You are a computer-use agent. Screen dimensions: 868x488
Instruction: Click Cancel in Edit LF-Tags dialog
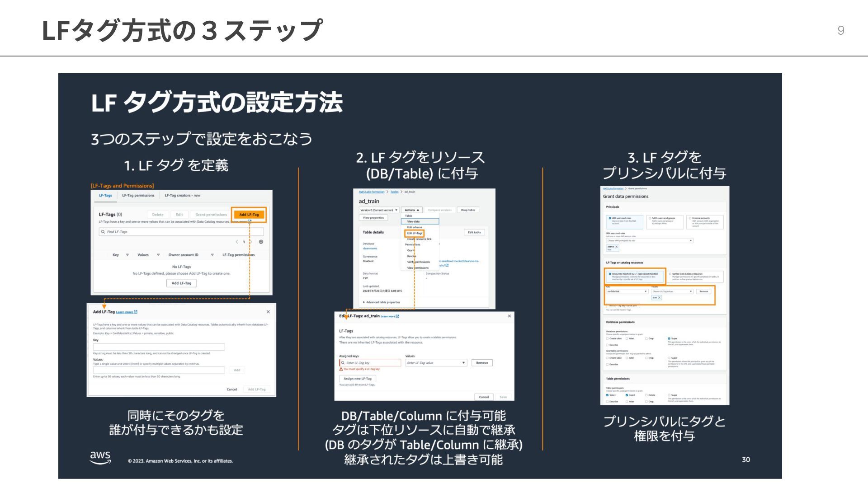click(x=484, y=397)
